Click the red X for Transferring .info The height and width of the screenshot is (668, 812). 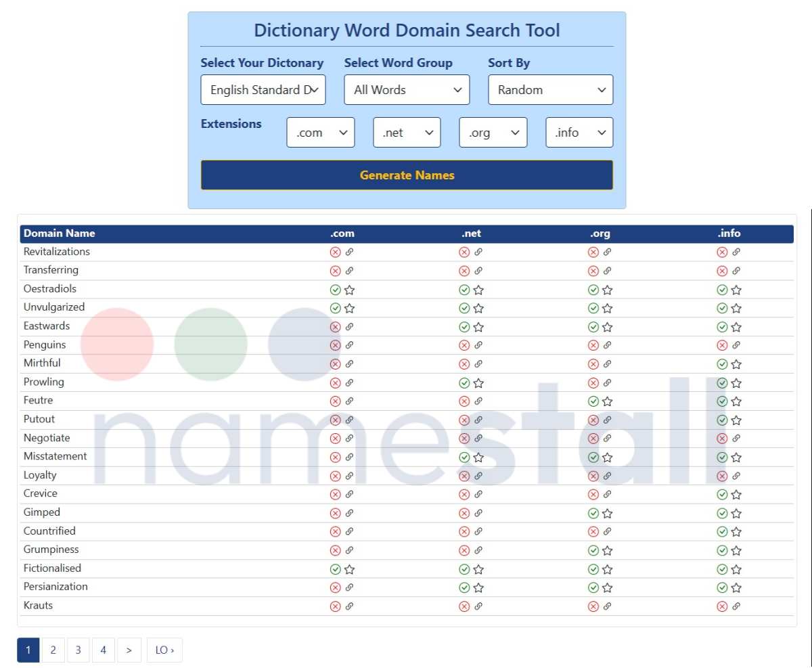(721, 270)
